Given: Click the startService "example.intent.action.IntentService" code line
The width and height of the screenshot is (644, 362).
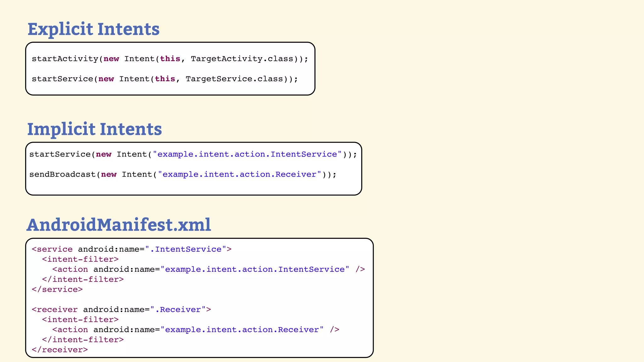Looking at the screenshot, I should coord(193,155).
